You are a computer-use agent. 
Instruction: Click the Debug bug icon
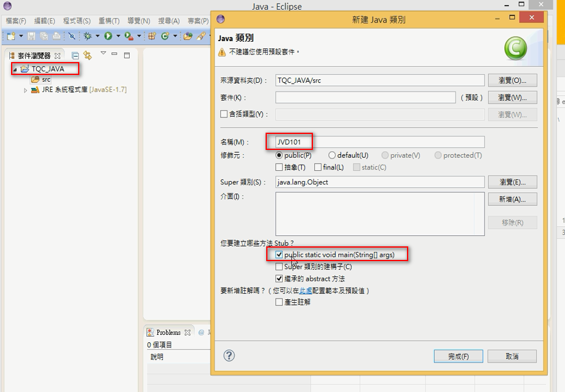point(87,36)
